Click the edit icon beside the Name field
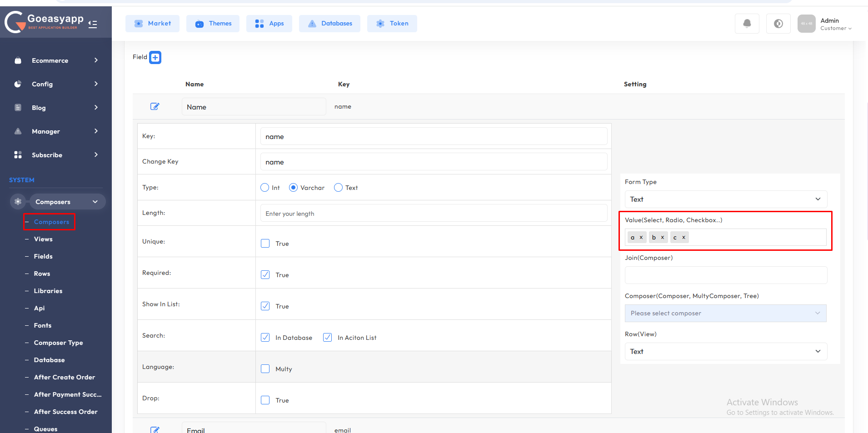The height and width of the screenshot is (433, 868). coord(155,106)
